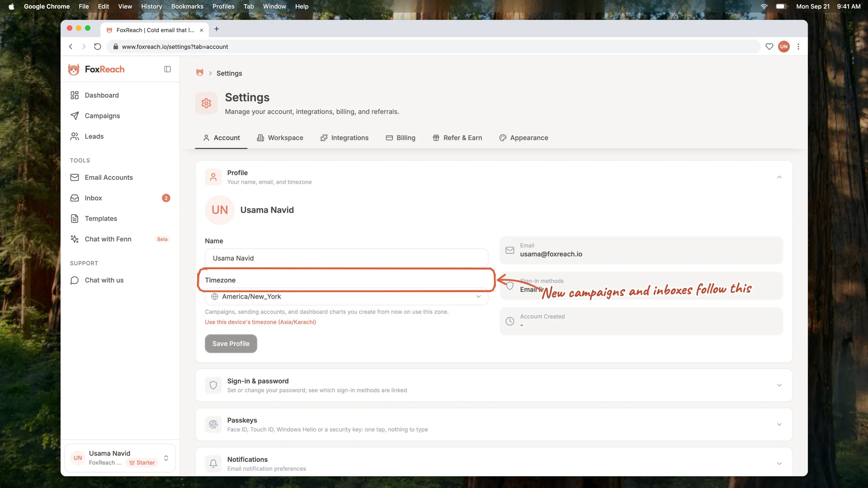The height and width of the screenshot is (488, 868).
Task: Open the Chrome three-dot menu
Action: click(798, 46)
